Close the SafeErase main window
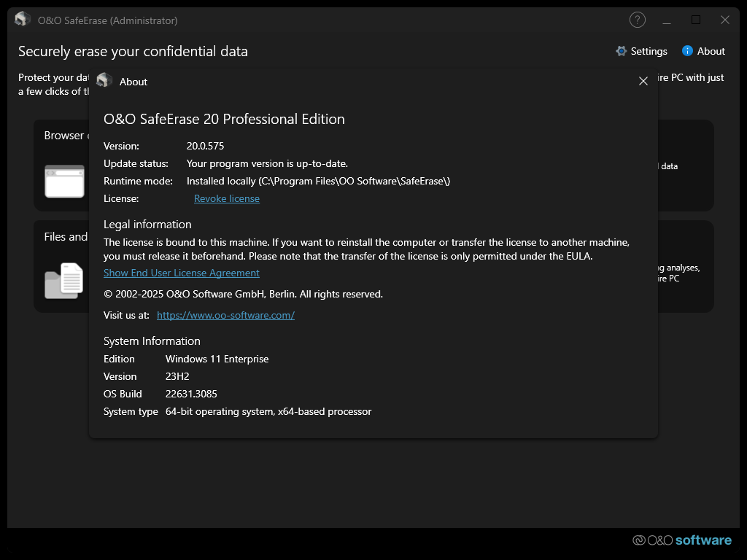Image resolution: width=747 pixels, height=560 pixels. click(724, 20)
